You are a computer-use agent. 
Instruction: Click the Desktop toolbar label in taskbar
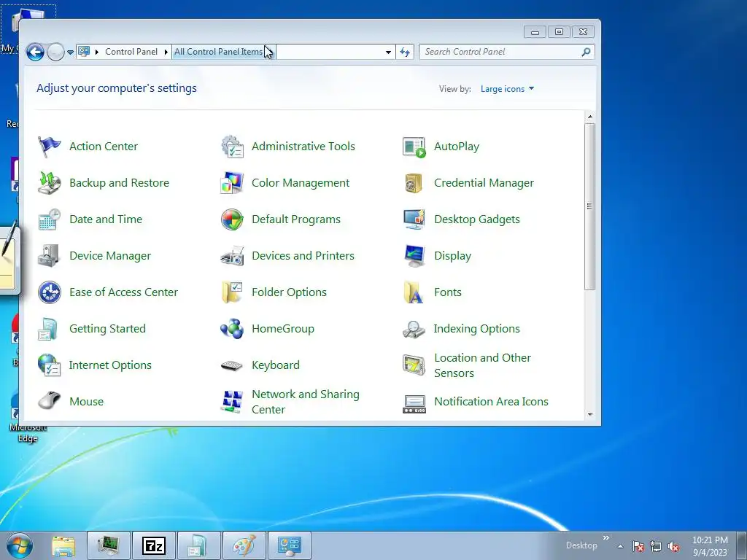(x=581, y=545)
